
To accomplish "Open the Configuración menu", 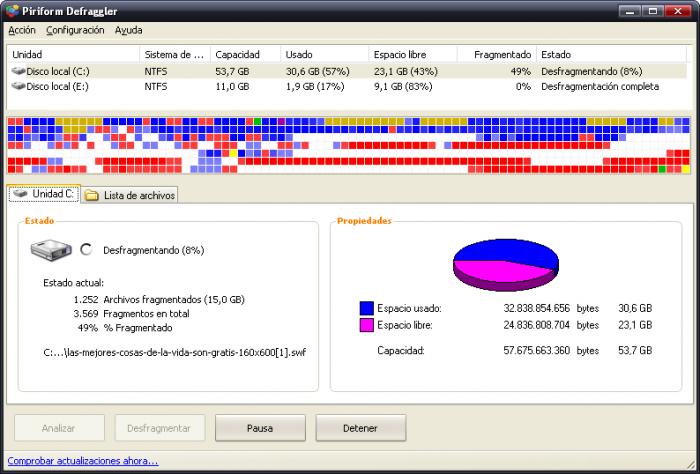I will (x=75, y=30).
